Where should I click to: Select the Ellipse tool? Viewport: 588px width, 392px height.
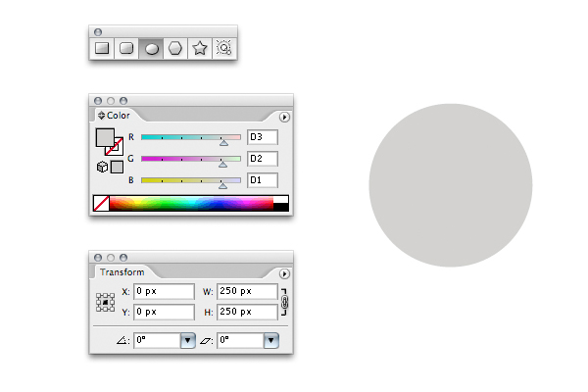151,47
